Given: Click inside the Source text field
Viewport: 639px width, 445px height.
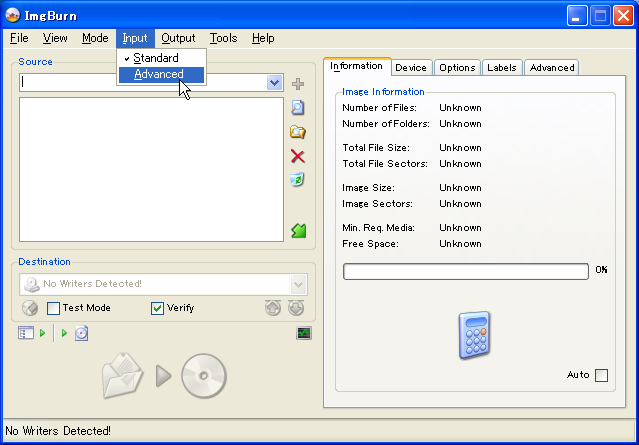Looking at the screenshot, I should pos(143,83).
